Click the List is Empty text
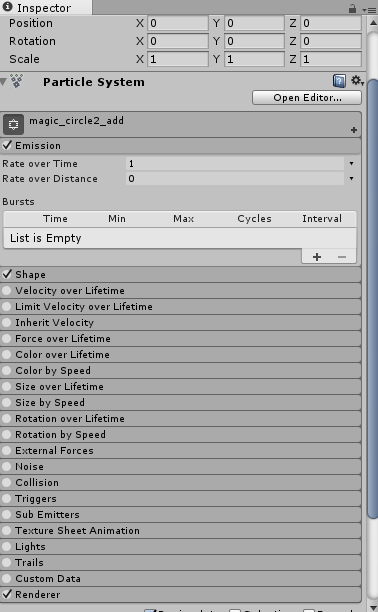This screenshot has width=378, height=612. [46, 238]
